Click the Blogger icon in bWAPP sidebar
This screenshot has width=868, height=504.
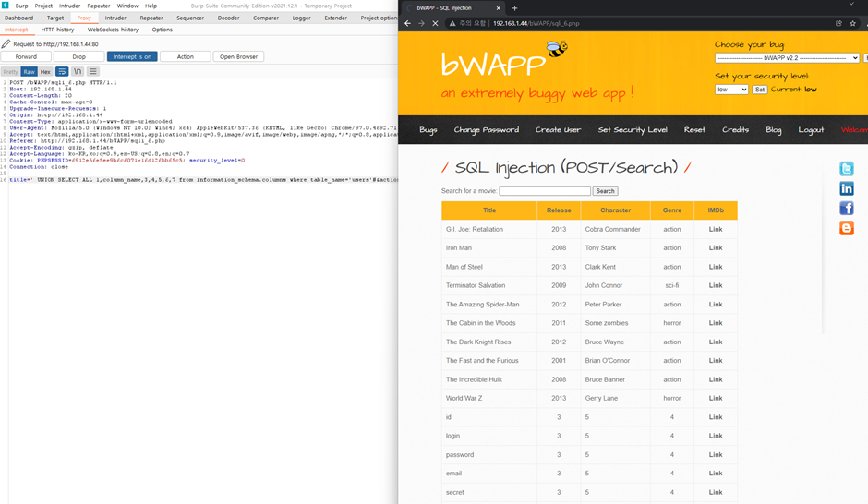tap(847, 228)
